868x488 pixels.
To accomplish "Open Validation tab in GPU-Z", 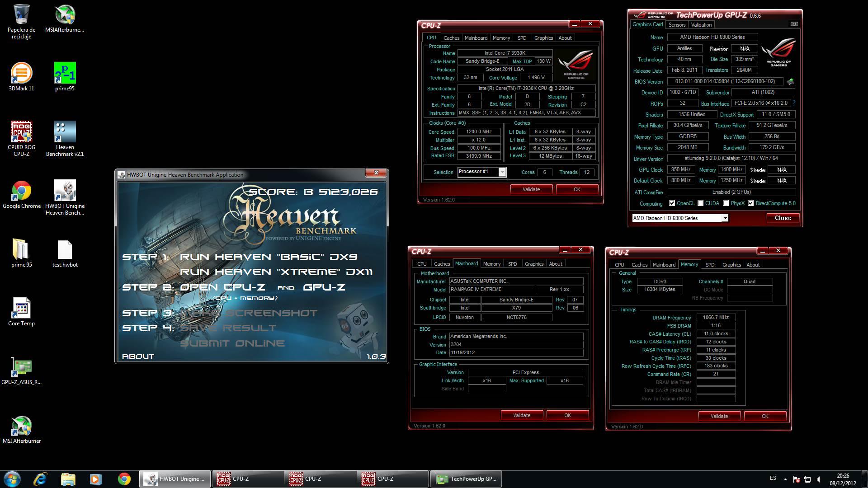I will [701, 25].
